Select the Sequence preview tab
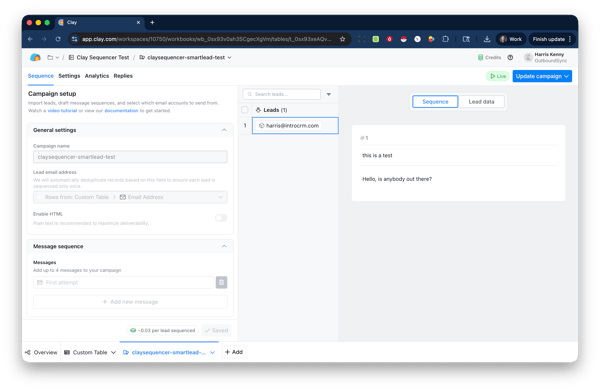 (x=435, y=102)
